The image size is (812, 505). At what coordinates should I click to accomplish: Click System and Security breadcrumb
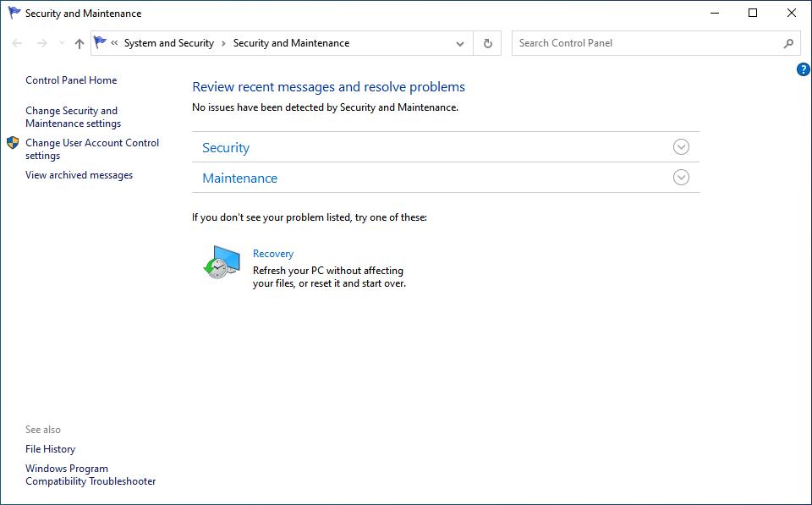pyautogui.click(x=169, y=43)
